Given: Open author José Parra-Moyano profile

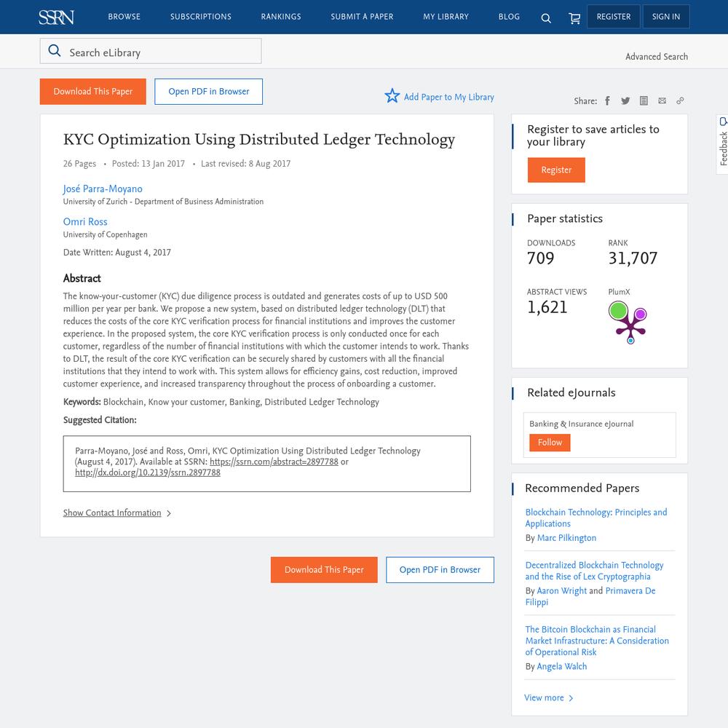Looking at the screenshot, I should click(x=103, y=189).
